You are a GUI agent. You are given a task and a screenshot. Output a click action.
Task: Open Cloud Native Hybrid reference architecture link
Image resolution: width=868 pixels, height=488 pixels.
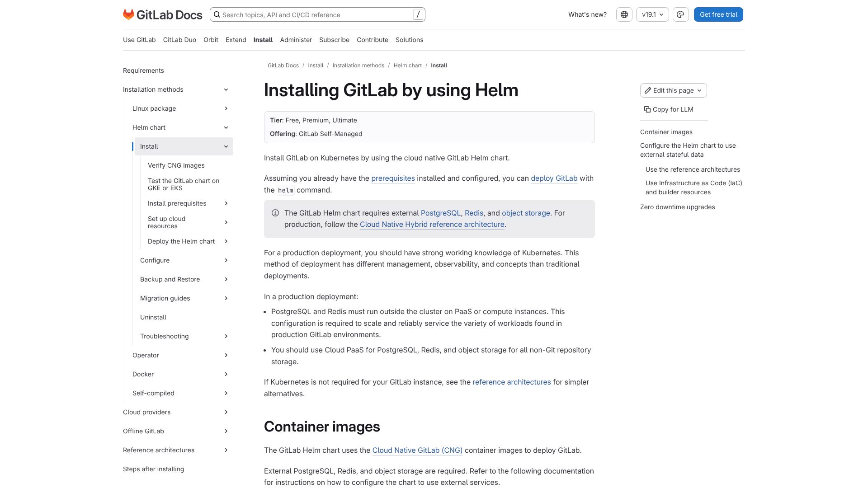432,225
